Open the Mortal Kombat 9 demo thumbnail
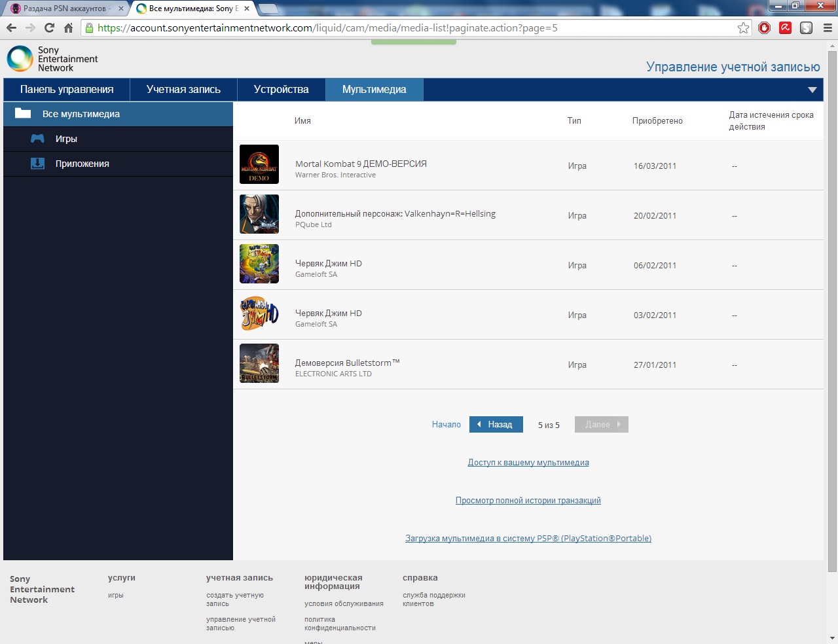 [259, 164]
